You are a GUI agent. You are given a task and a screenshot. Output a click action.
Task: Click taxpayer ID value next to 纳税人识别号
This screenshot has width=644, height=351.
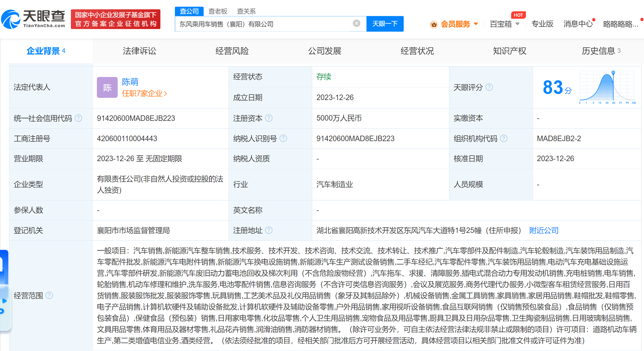(x=355, y=138)
